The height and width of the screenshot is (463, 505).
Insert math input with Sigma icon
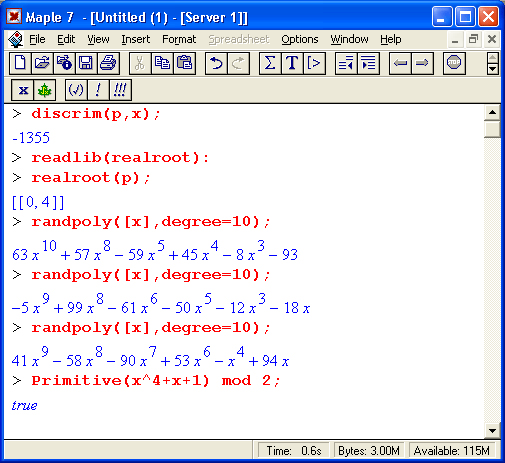[270, 63]
